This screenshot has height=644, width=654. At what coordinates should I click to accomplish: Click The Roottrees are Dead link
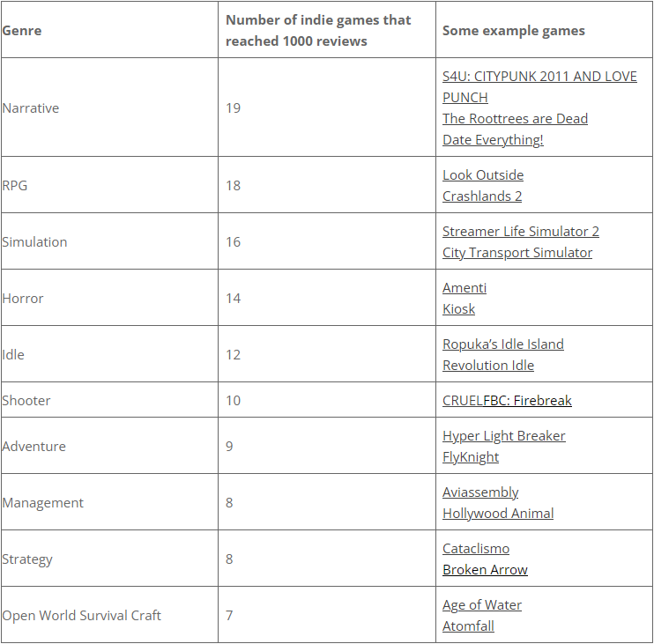click(515, 119)
